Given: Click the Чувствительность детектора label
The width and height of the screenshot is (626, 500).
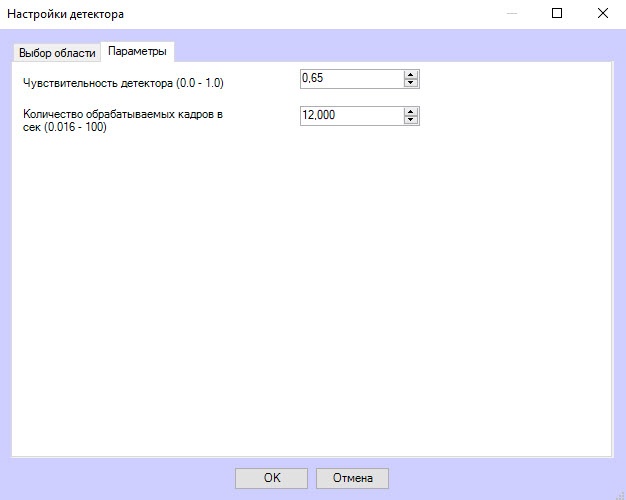Looking at the screenshot, I should coord(123,82).
